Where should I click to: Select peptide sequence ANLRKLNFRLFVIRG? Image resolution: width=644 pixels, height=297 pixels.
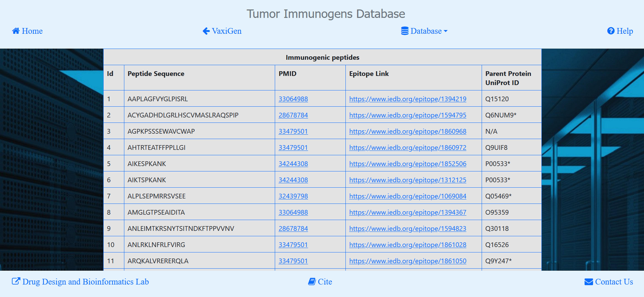click(x=156, y=245)
